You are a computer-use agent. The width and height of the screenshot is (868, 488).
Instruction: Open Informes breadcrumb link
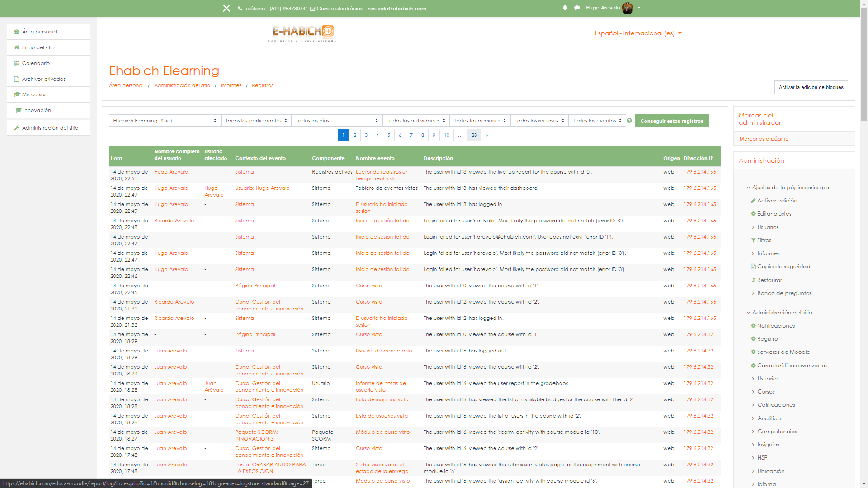tap(231, 85)
